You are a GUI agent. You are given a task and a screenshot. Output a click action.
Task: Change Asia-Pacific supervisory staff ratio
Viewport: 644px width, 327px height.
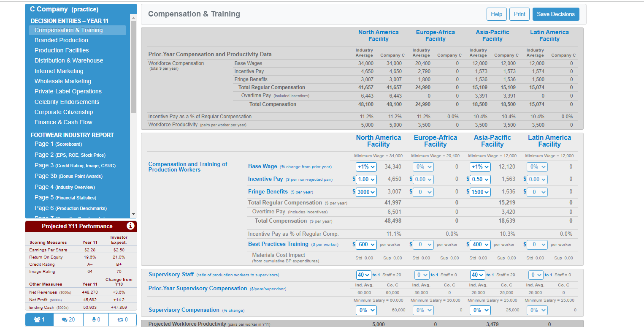coord(478,275)
